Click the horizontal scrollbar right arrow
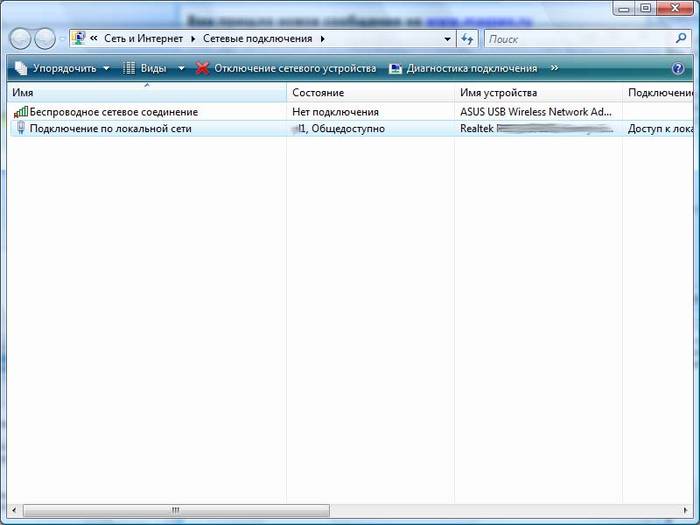 [x=682, y=510]
